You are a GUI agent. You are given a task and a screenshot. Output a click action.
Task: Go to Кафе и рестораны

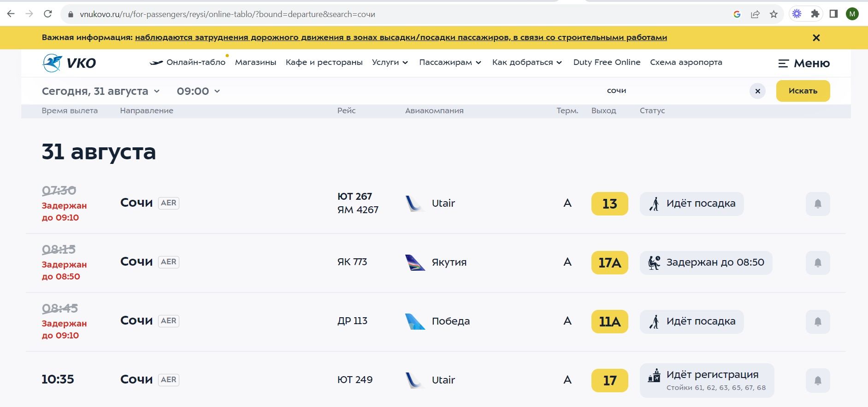tap(324, 62)
